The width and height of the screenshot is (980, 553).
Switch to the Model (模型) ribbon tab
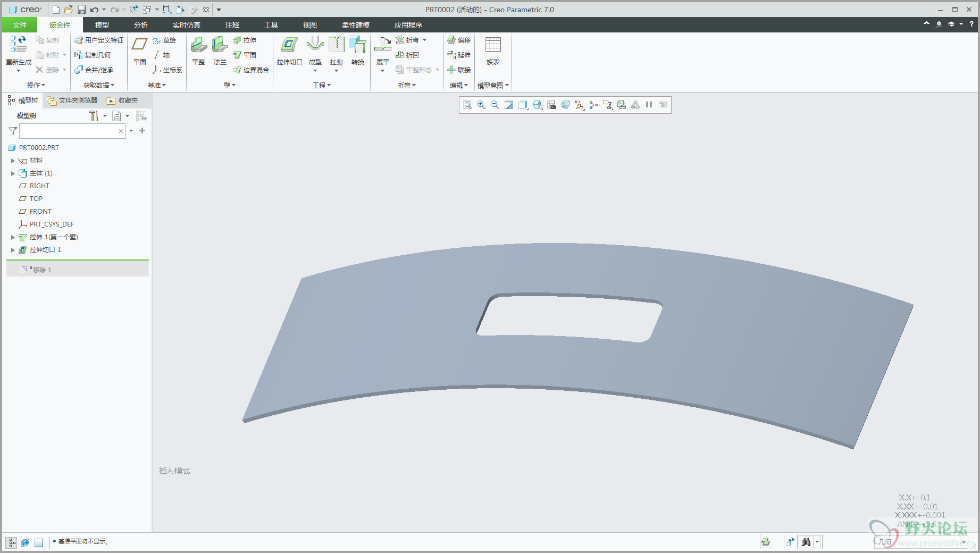(102, 25)
